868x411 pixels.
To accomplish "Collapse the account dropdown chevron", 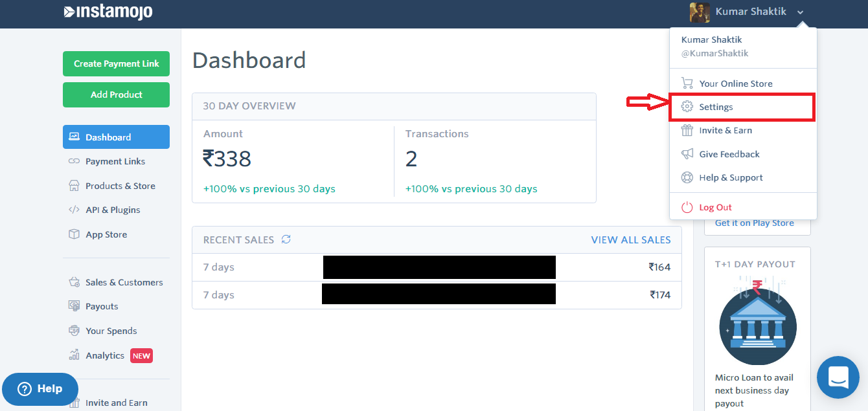I will coord(801,12).
